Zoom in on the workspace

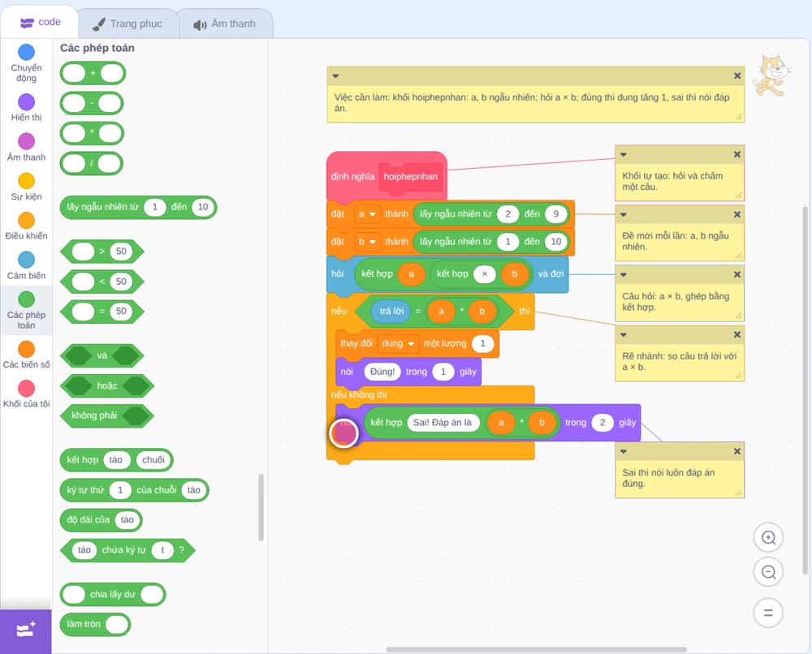pyautogui.click(x=768, y=538)
